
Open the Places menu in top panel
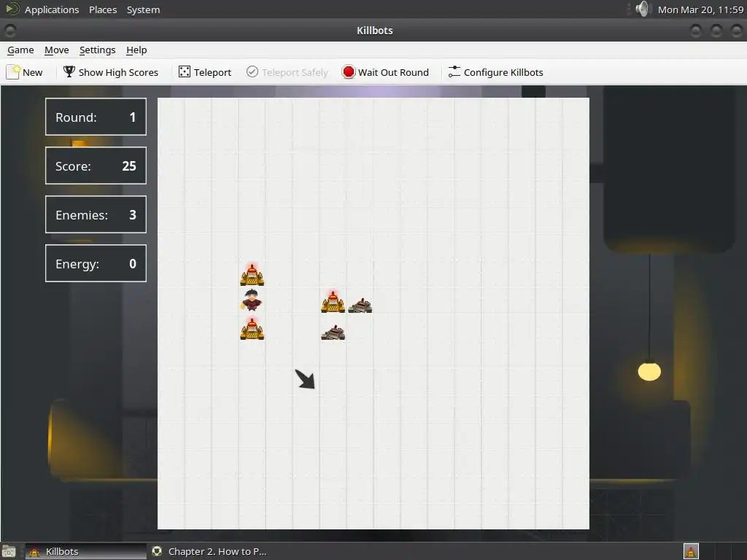pyautogui.click(x=103, y=9)
